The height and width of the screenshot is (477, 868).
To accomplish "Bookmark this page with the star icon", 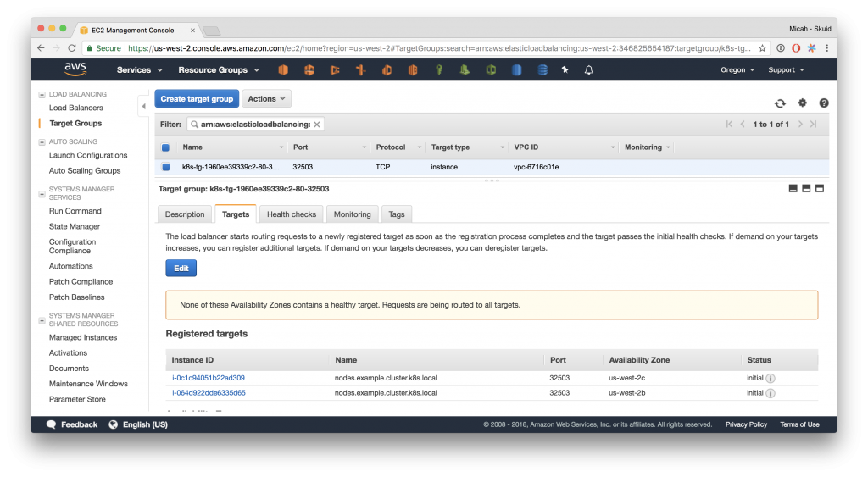I will (762, 48).
